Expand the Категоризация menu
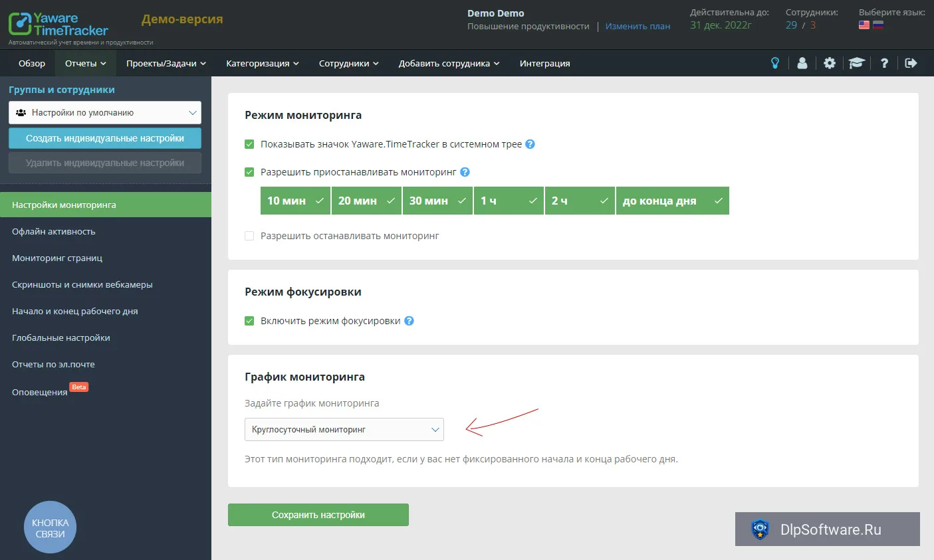This screenshot has height=560, width=934. click(x=263, y=63)
